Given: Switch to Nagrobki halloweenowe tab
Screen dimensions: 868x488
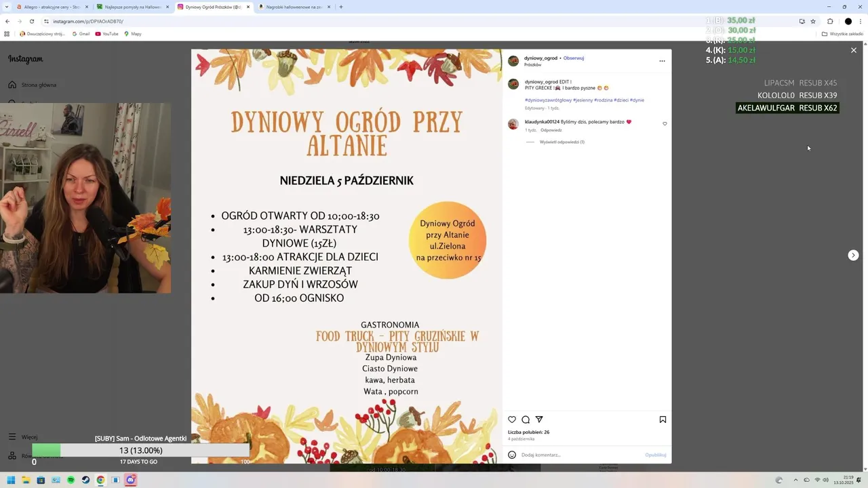Looking at the screenshot, I should pos(294,7).
